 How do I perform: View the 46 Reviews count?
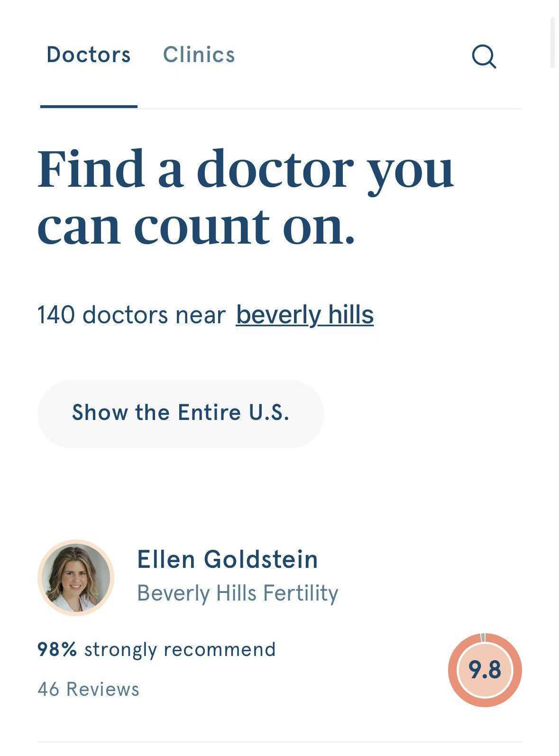pyautogui.click(x=89, y=689)
